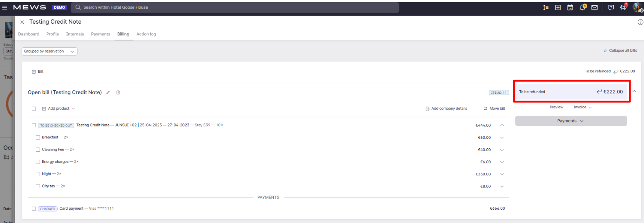Image resolution: width=644 pixels, height=223 pixels.
Task: Collapse the €444.00 reservation row chevron
Action: click(502, 125)
